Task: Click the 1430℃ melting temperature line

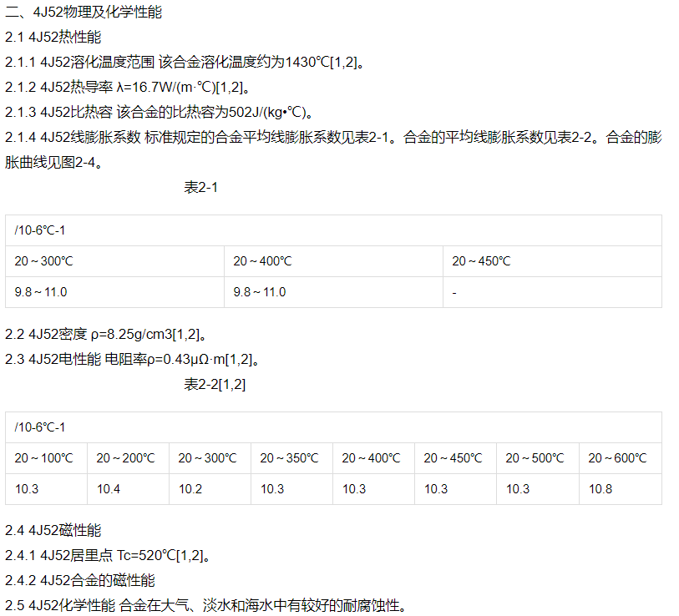Action: 185,62
